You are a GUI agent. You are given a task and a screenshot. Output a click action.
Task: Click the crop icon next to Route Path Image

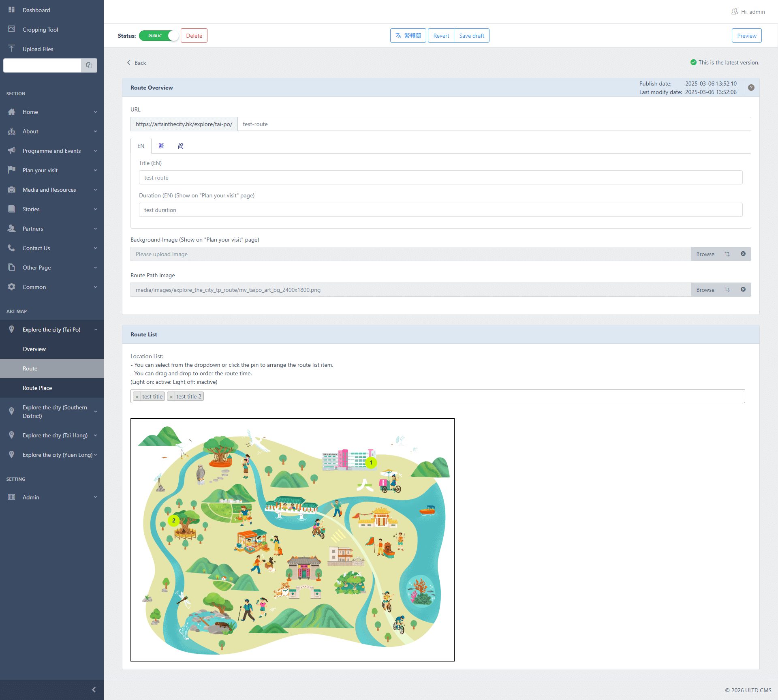coord(728,289)
